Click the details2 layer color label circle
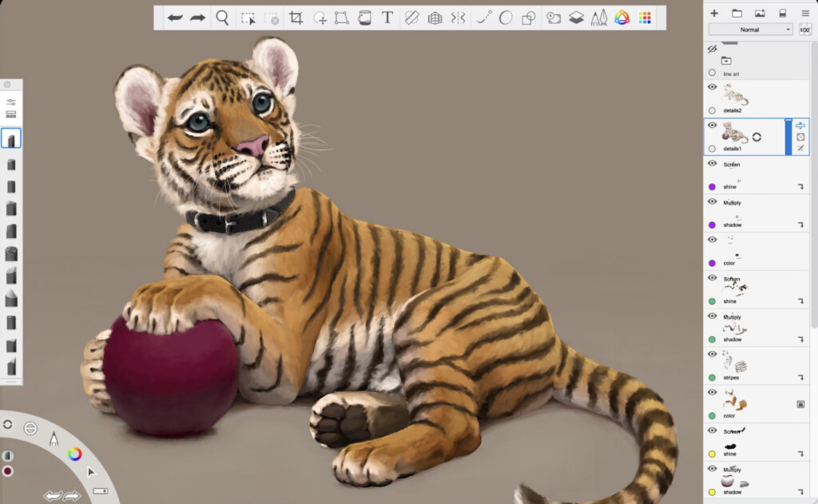The image size is (818, 504). [712, 110]
